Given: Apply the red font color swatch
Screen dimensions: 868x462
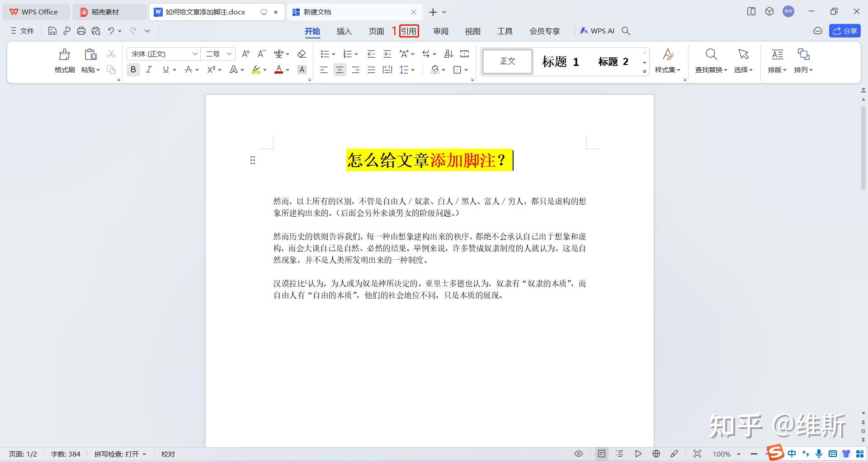Looking at the screenshot, I should (x=279, y=70).
